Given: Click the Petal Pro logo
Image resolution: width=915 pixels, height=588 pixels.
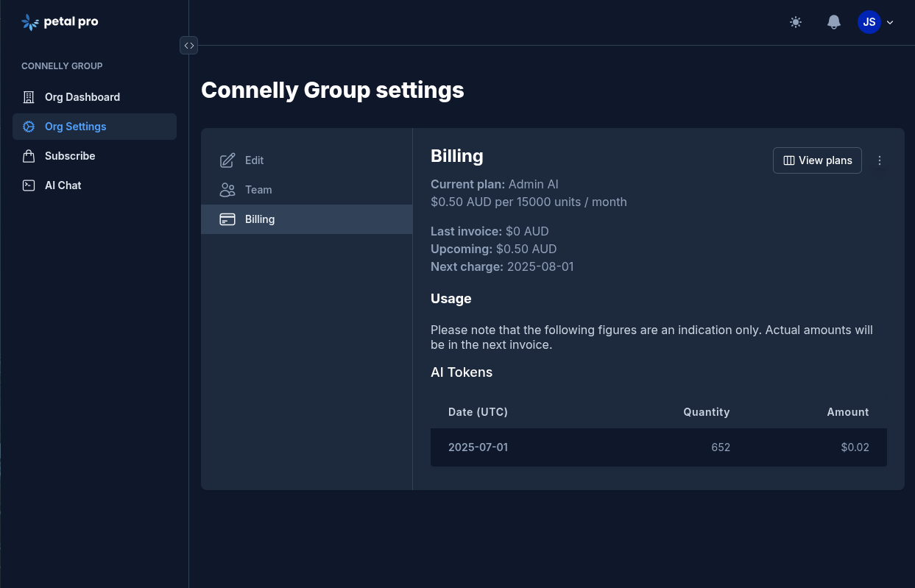Looking at the screenshot, I should pos(60,22).
